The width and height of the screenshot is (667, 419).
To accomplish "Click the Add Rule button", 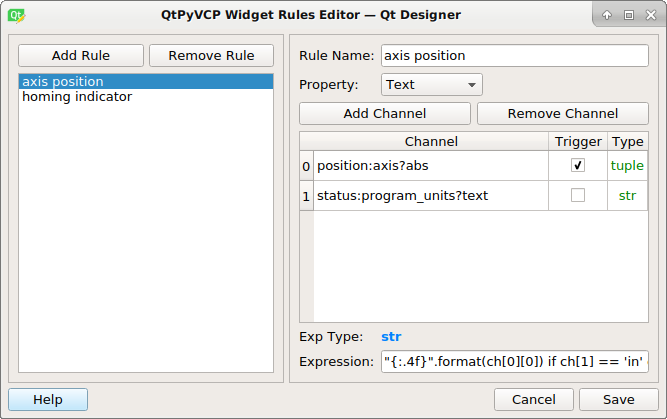I will (81, 55).
